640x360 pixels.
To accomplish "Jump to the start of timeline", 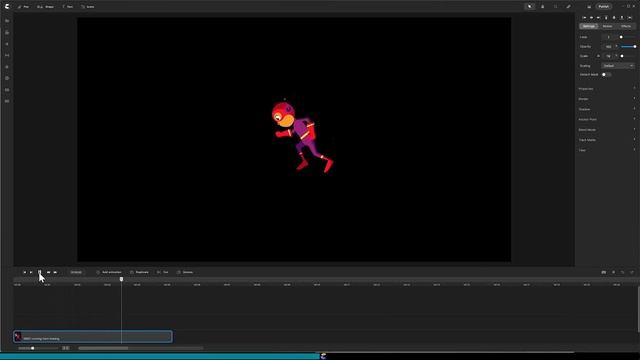I will pos(24,272).
